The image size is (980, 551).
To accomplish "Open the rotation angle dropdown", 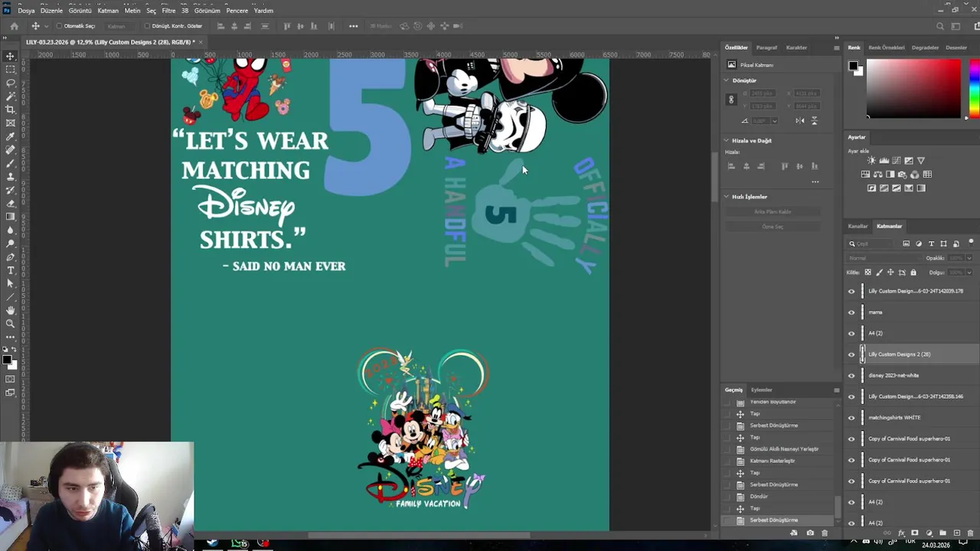I will click(x=774, y=121).
